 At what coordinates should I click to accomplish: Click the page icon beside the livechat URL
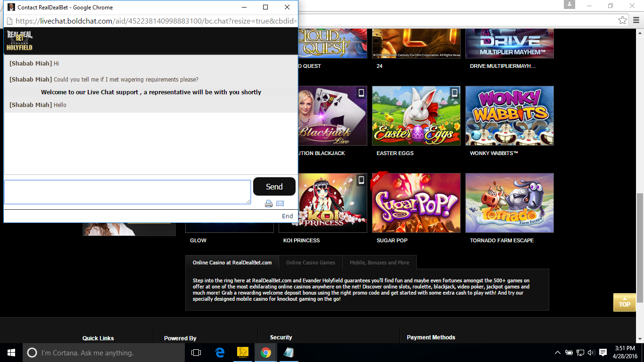(x=9, y=21)
